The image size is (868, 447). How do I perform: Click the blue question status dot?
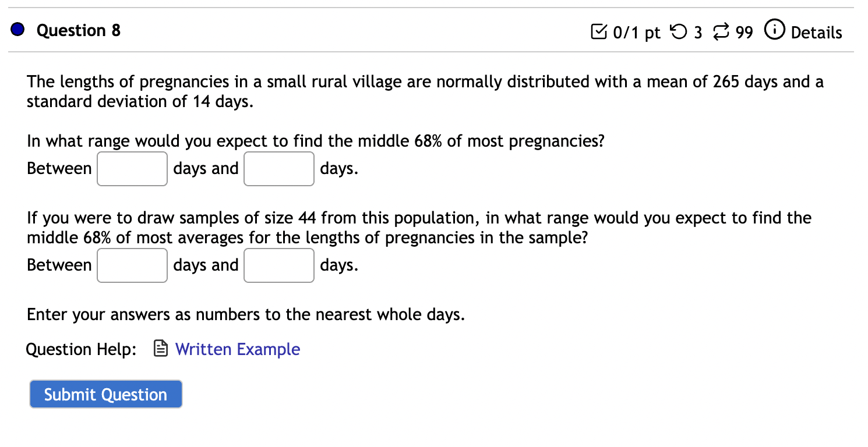(x=17, y=29)
